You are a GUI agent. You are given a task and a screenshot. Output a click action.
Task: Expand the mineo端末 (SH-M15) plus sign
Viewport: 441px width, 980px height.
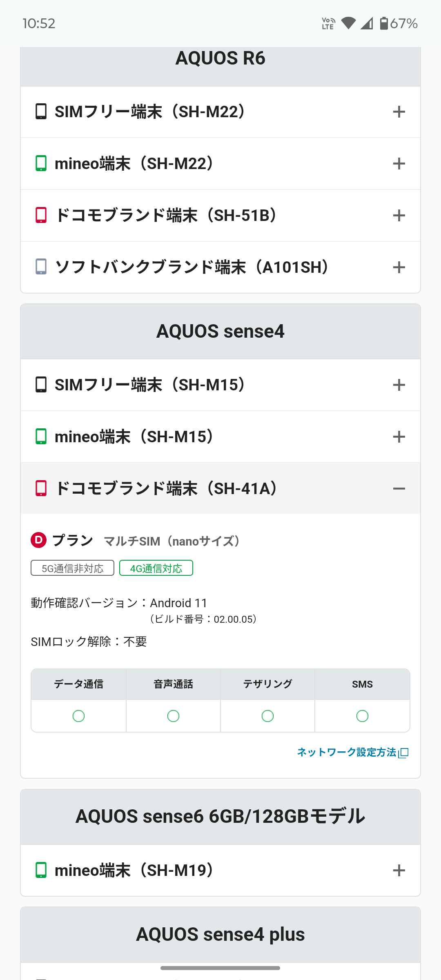pyautogui.click(x=399, y=437)
